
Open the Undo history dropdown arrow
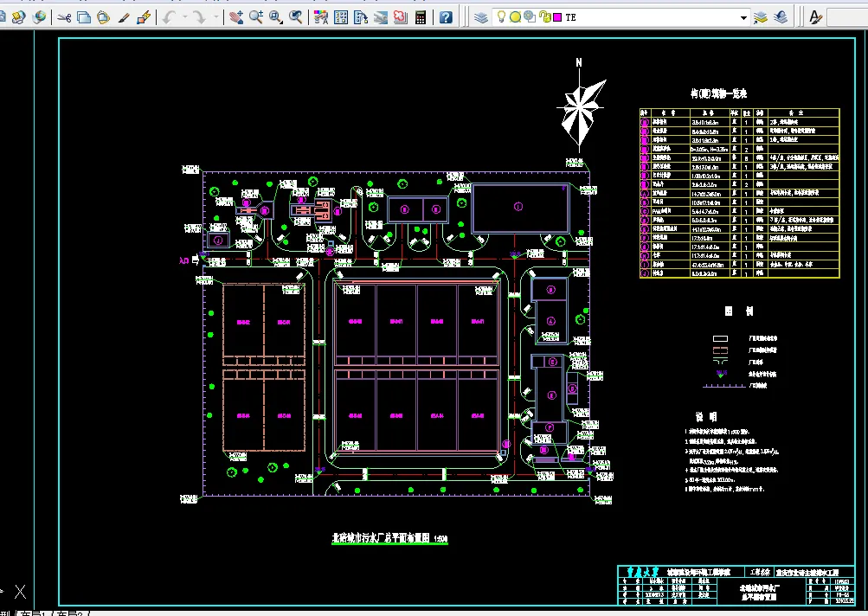(184, 17)
